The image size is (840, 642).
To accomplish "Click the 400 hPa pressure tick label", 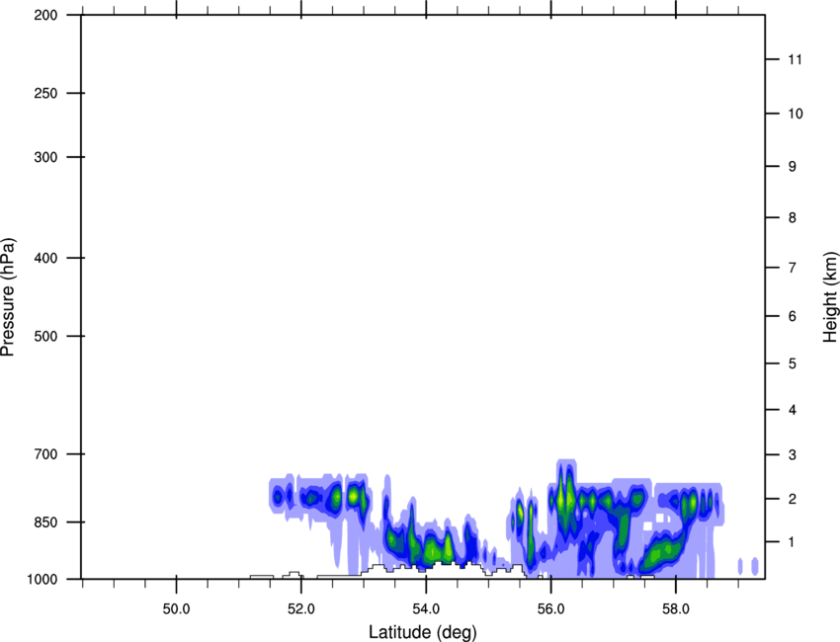I will [43, 258].
